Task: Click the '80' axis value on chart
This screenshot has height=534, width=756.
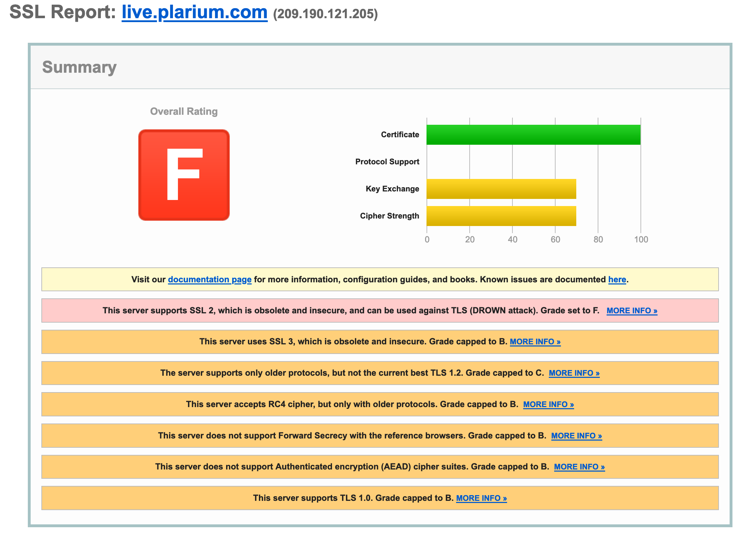Action: (x=598, y=240)
